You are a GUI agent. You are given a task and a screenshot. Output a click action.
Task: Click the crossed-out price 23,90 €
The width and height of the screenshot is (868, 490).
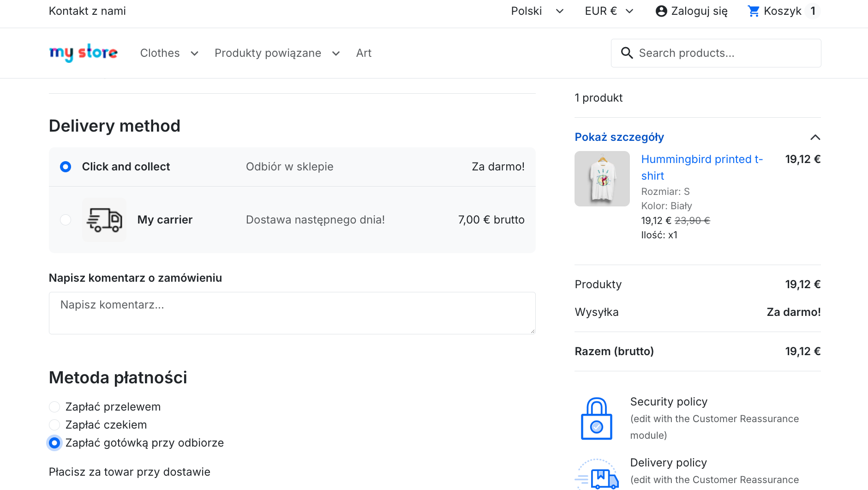pyautogui.click(x=692, y=221)
